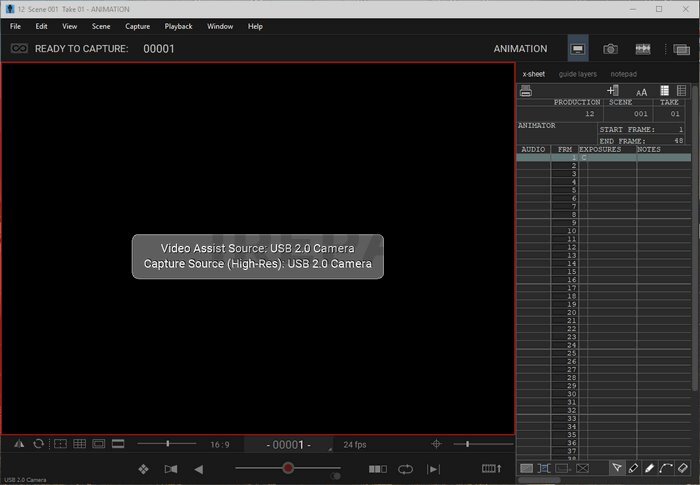Click the step back play arrow button
The image size is (700, 485).
click(199, 468)
